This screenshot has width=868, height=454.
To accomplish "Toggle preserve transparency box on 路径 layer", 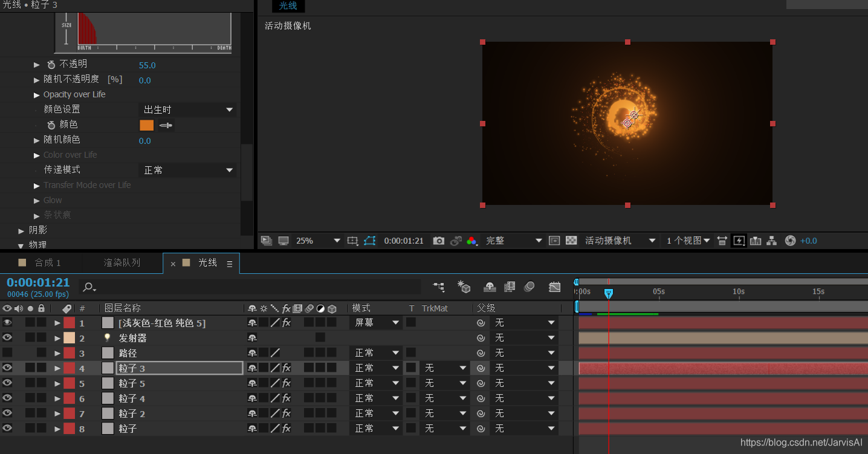I will [x=411, y=352].
